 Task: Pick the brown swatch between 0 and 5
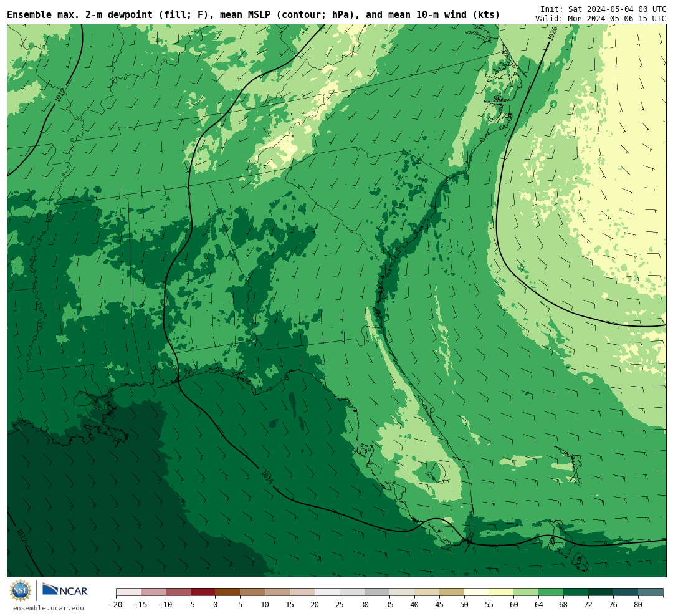tap(228, 592)
